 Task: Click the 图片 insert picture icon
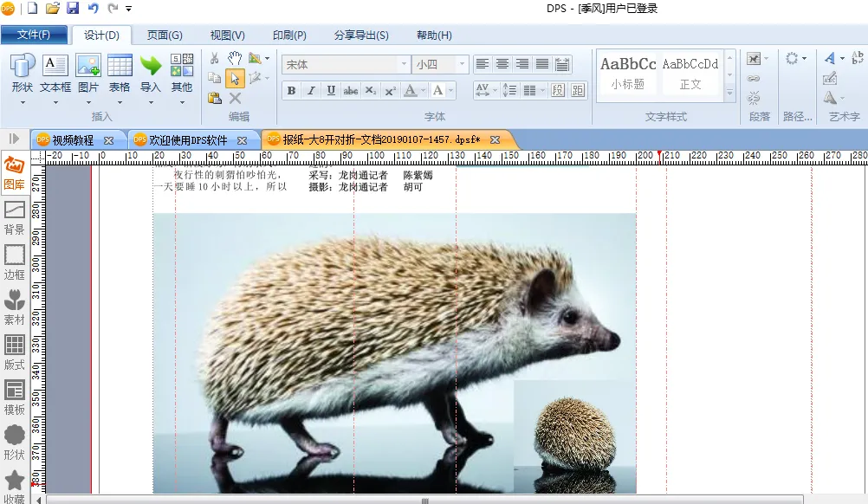coord(88,73)
